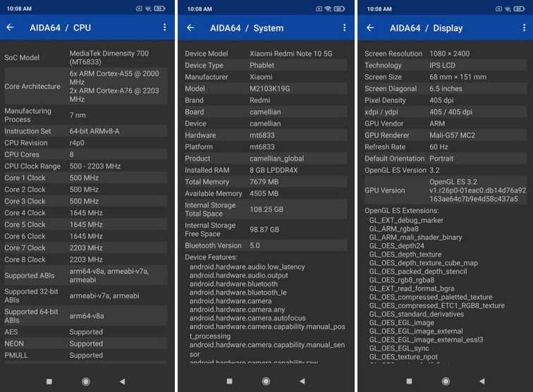Select the Supported ABIs row
Screen dimensions: 533x392
(x=86, y=276)
